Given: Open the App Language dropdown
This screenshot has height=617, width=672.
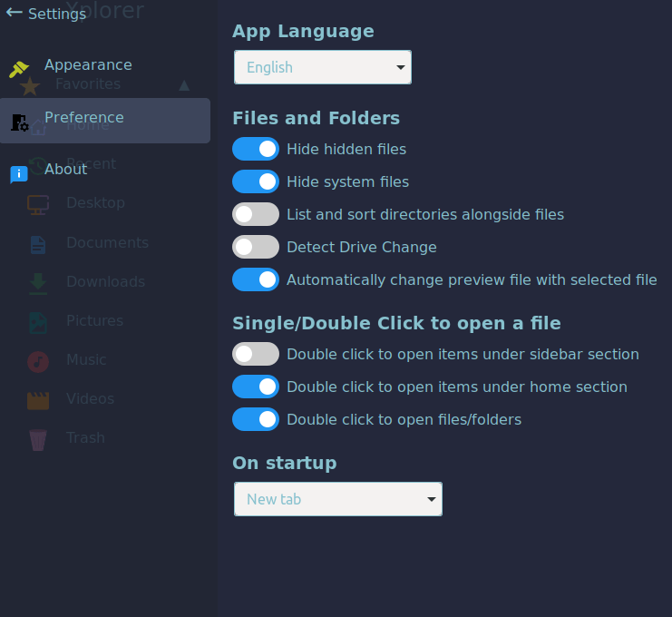Looking at the screenshot, I should 322,67.
